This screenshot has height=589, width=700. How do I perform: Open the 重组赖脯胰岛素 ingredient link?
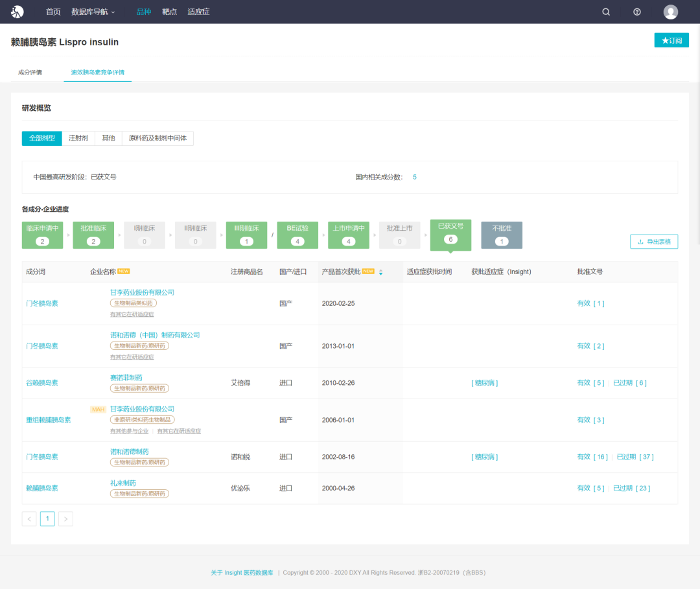[48, 420]
